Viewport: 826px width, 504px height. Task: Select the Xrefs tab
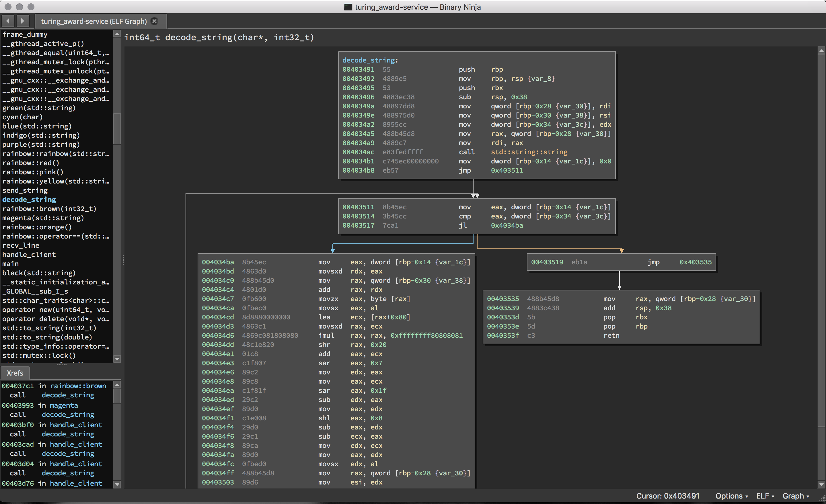click(15, 373)
